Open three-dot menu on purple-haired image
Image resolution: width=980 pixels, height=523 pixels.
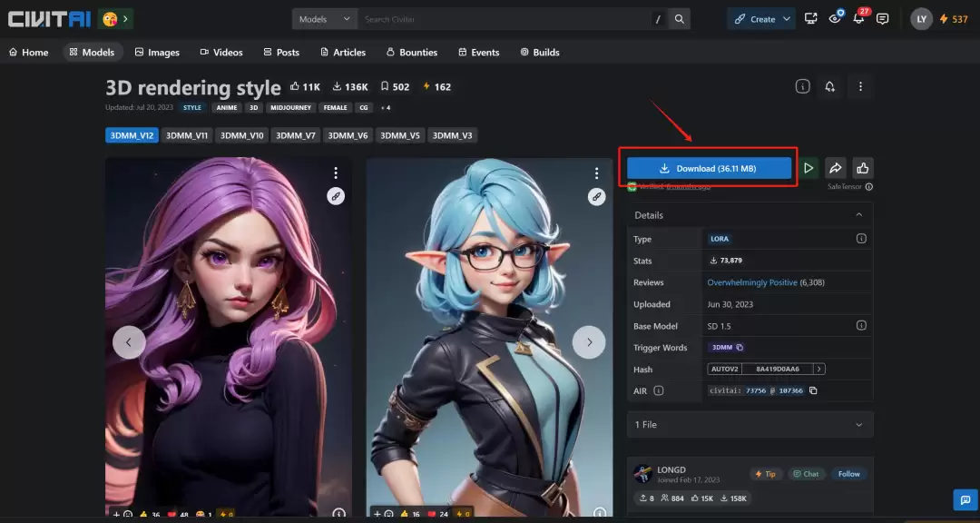point(336,173)
